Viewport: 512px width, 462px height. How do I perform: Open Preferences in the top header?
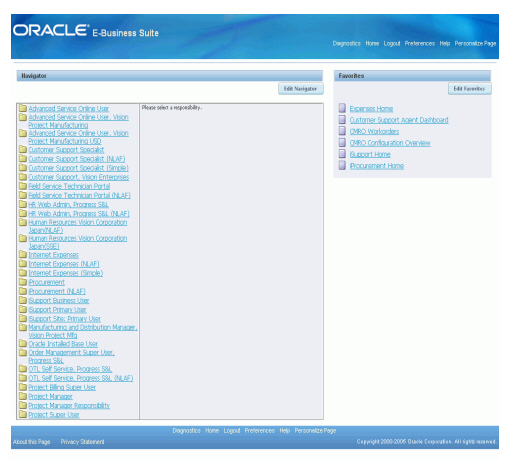(420, 43)
